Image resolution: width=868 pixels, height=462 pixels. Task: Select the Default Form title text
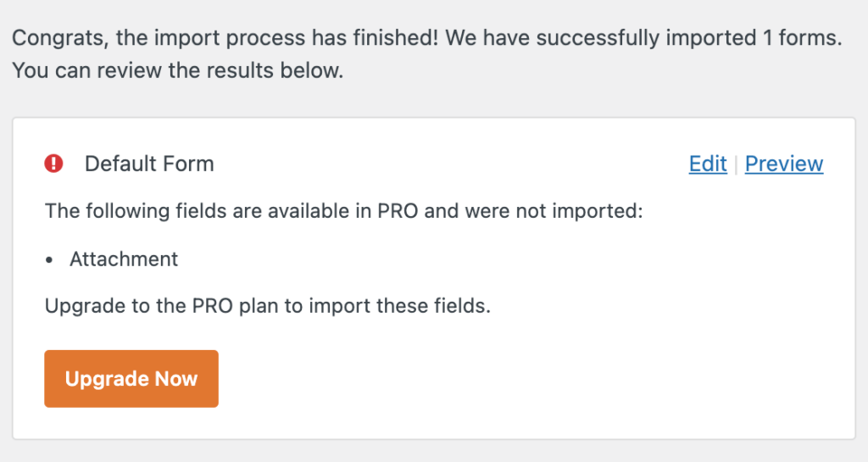(x=149, y=164)
